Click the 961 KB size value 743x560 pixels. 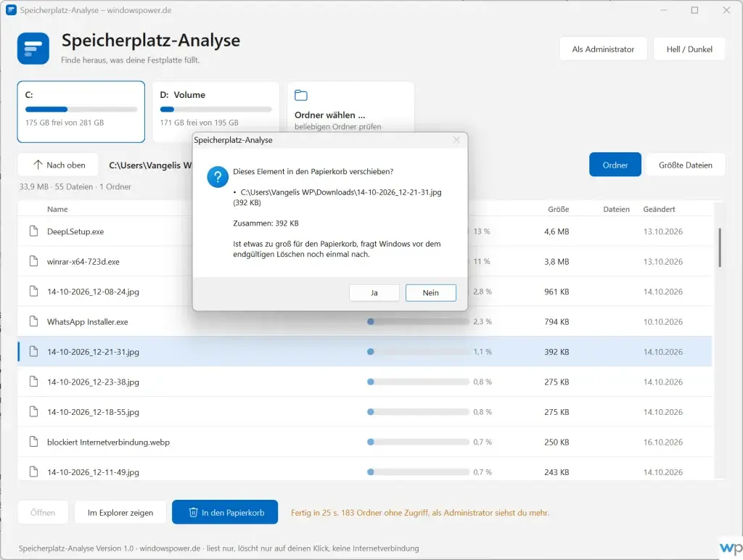tap(557, 292)
